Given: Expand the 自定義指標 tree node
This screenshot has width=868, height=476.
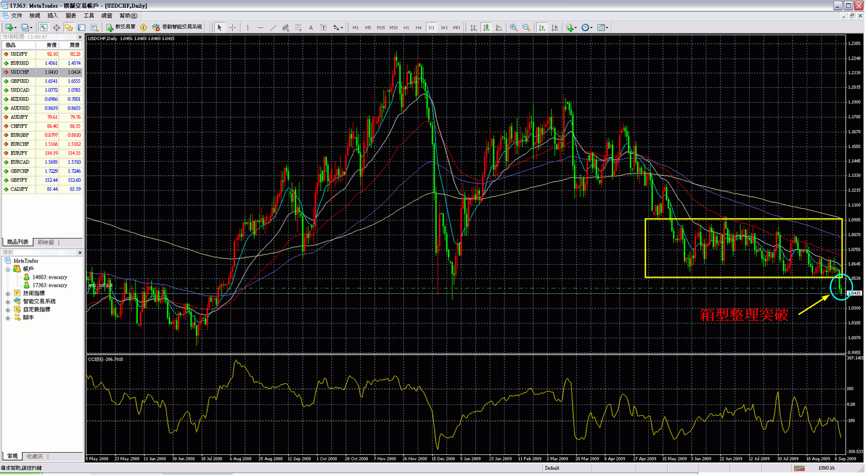Looking at the screenshot, I should [8, 310].
